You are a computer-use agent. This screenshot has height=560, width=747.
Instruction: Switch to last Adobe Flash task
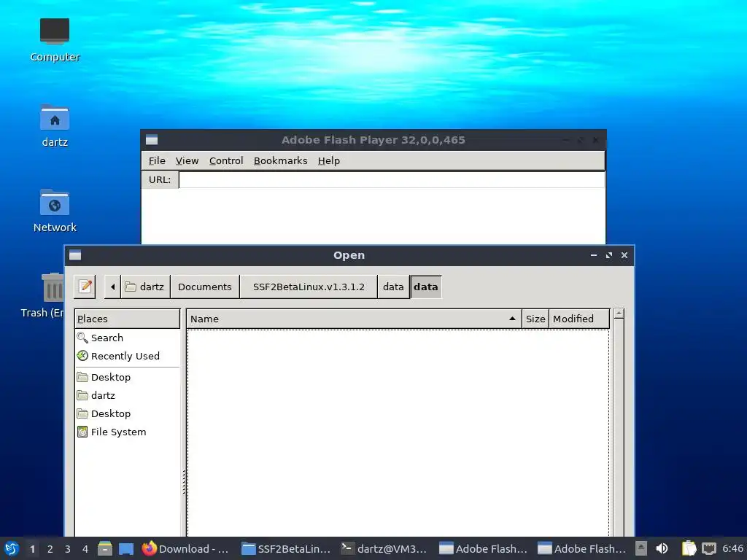tap(581, 548)
